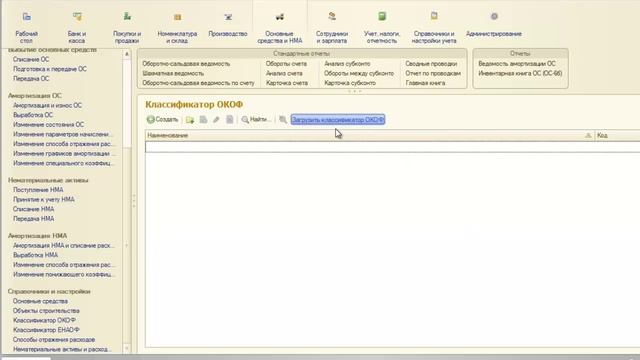Screen dimensions: 640x360
Task: Open Изменение состояния ОС
Action: pos(49,124)
